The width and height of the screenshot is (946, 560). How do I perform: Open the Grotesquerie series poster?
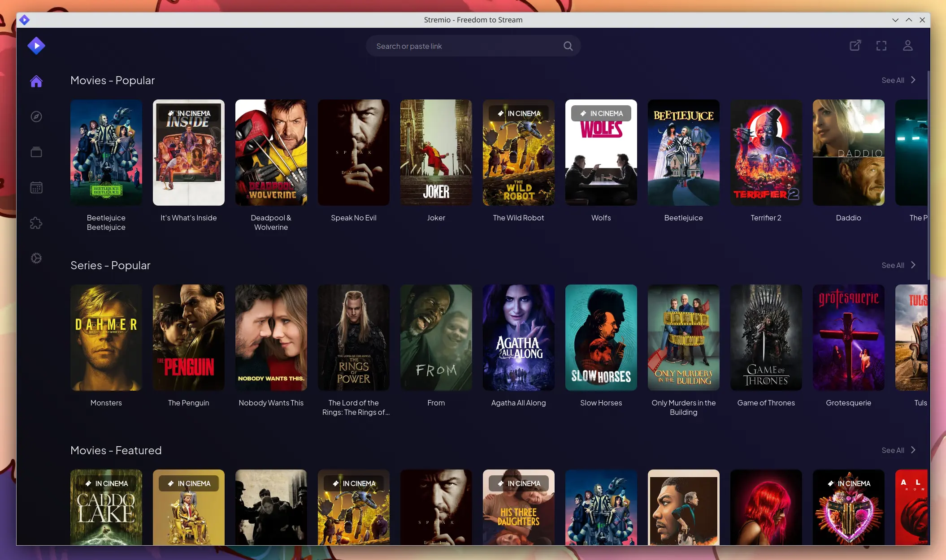pyautogui.click(x=849, y=337)
